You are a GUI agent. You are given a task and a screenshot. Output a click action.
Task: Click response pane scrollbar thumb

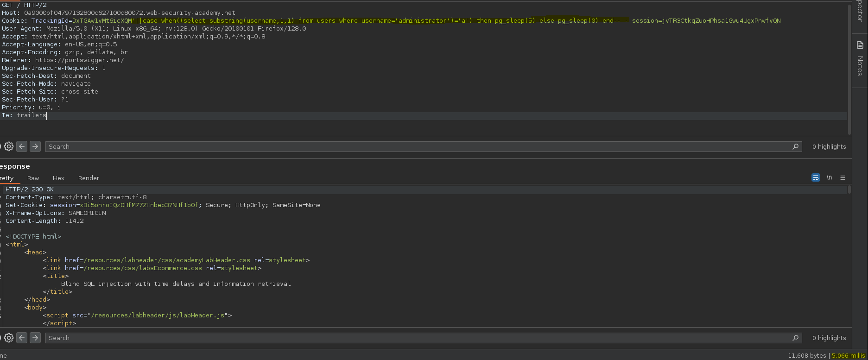(849, 189)
